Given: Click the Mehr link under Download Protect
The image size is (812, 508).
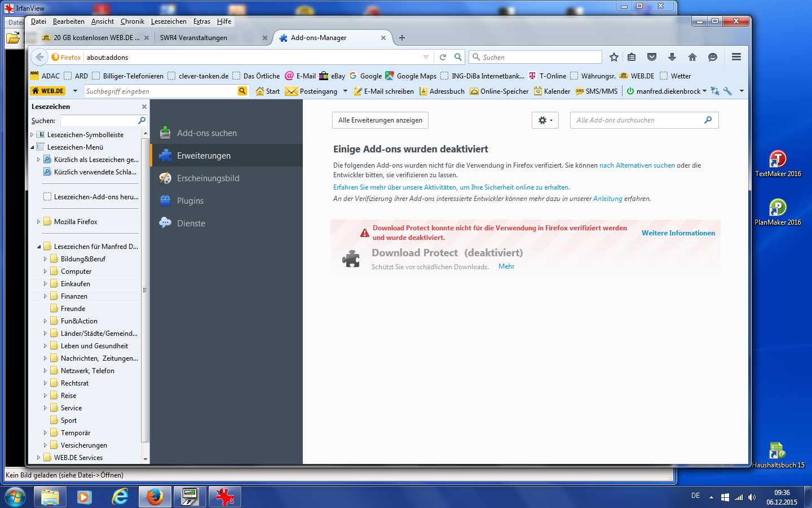Looking at the screenshot, I should click(506, 266).
